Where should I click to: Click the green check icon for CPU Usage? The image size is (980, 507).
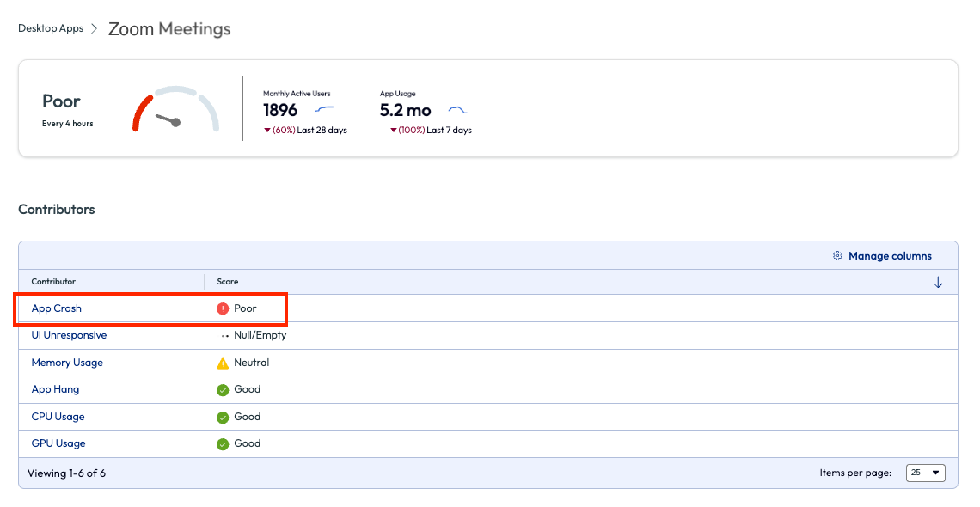pyautogui.click(x=223, y=417)
